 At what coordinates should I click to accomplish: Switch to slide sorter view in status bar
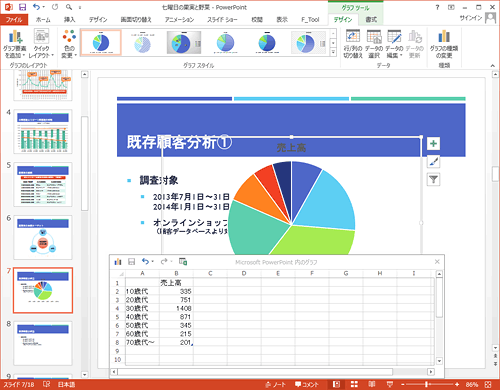pos(354,384)
